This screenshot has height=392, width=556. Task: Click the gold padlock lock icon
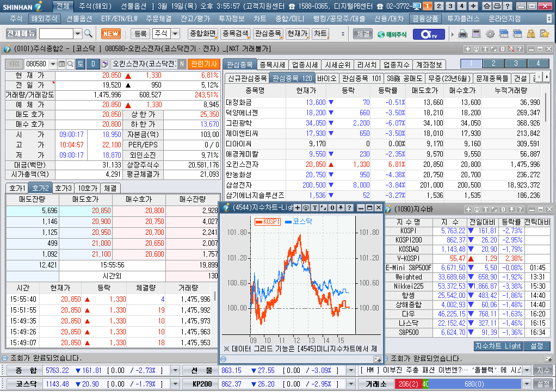click(531, 34)
